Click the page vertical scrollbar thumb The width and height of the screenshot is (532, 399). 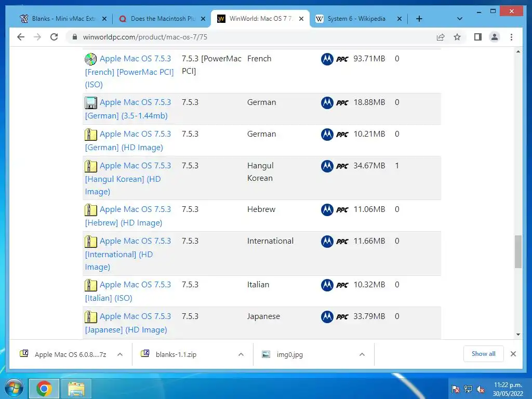518,251
